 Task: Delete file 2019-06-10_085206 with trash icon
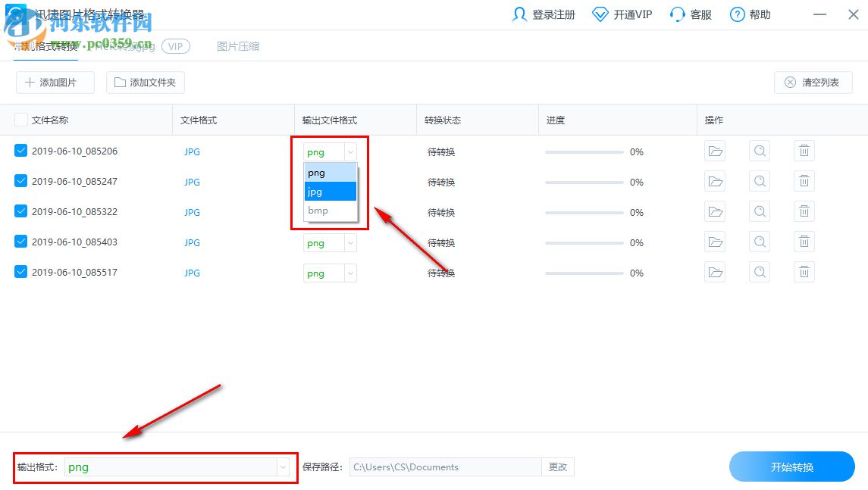(x=804, y=151)
